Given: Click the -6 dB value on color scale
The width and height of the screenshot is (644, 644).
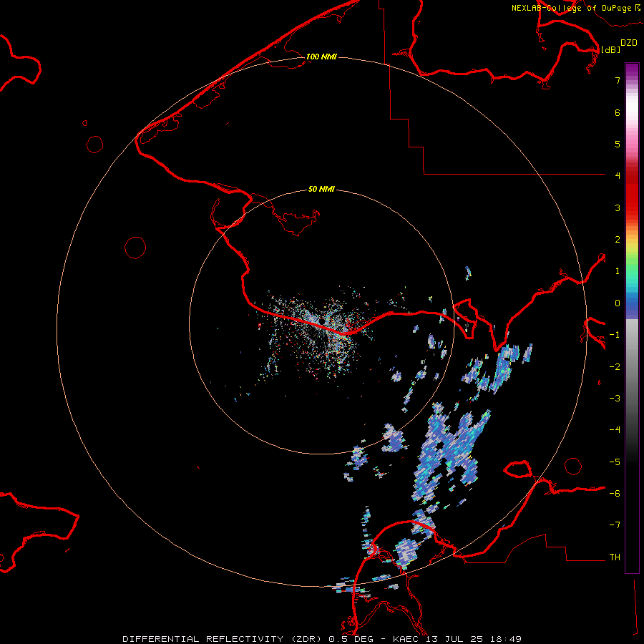Looking at the screenshot, I should pyautogui.click(x=615, y=494).
